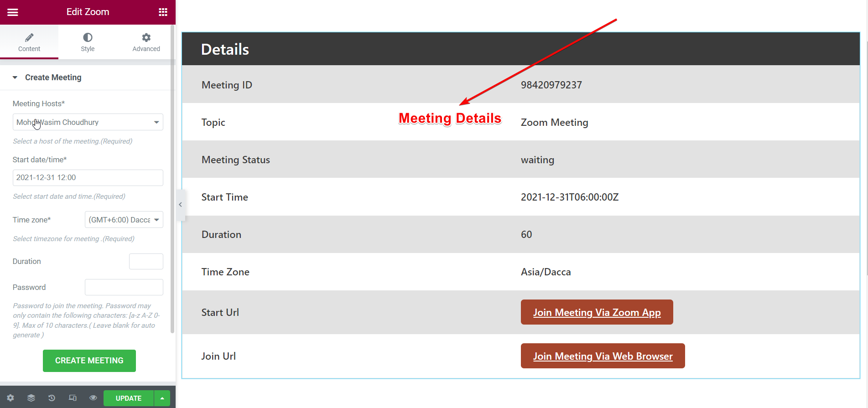Screen dimensions: 868x408
Task: Click the Password input field
Action: coord(124,287)
